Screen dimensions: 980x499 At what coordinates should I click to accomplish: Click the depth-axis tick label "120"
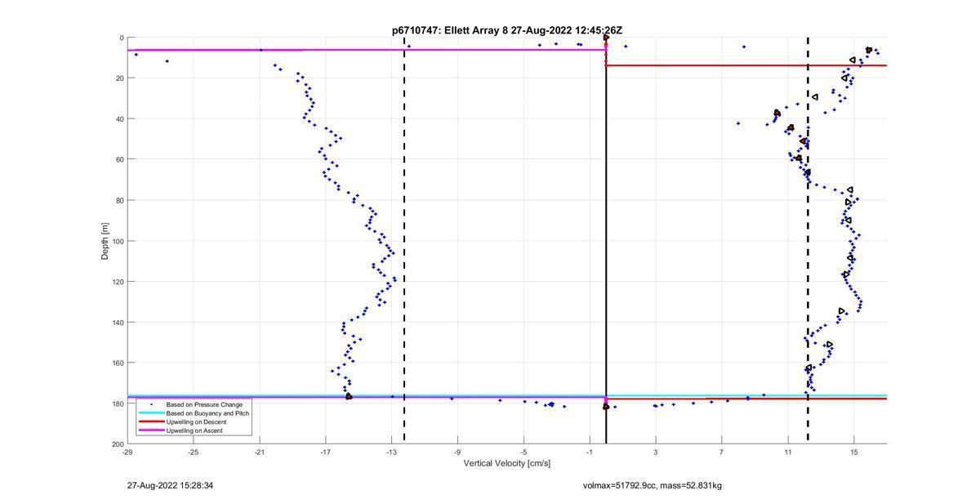tap(118, 282)
